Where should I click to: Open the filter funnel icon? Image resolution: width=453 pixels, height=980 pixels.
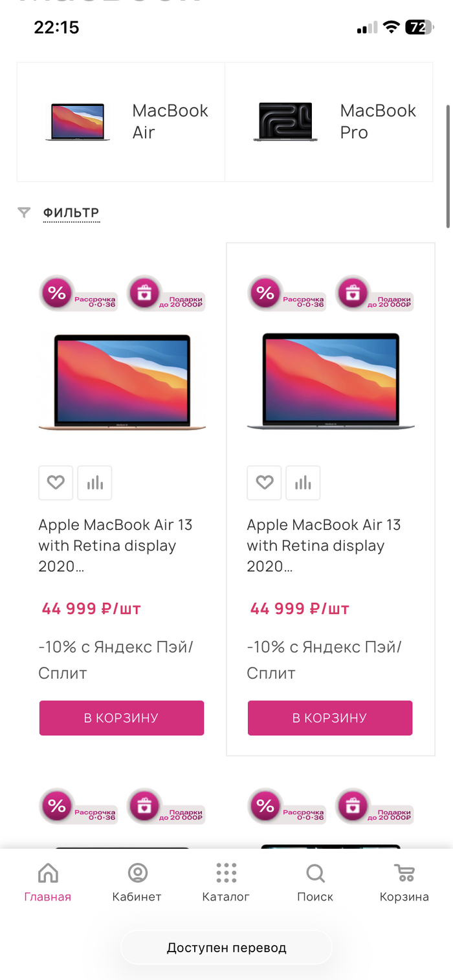click(24, 213)
